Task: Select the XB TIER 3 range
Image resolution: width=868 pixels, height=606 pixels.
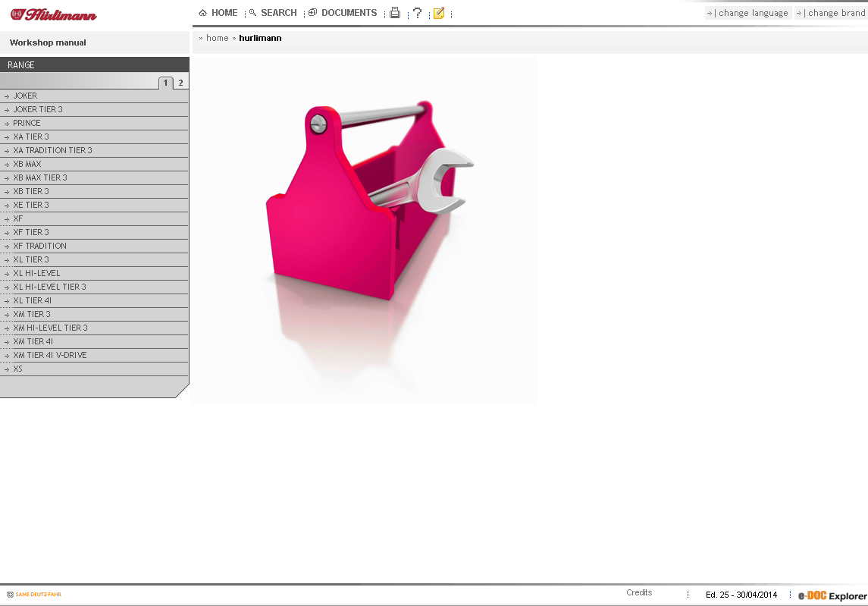Action: pyautogui.click(x=94, y=192)
